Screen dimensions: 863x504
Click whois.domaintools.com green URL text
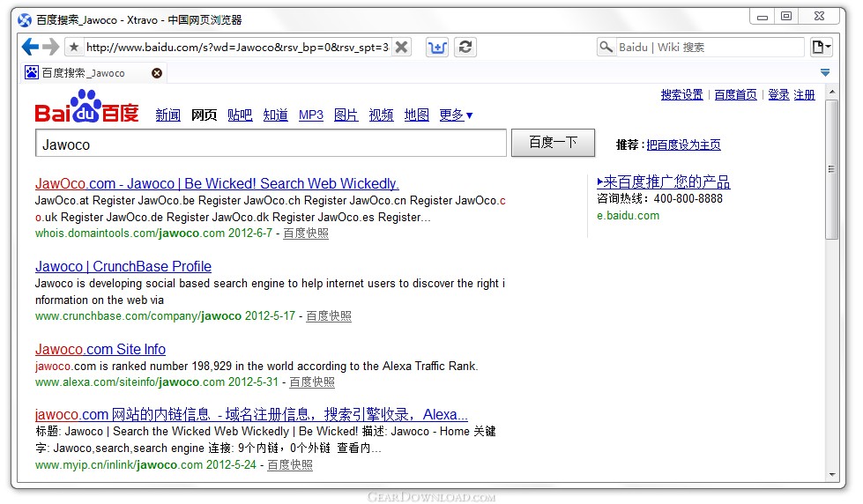130,233
